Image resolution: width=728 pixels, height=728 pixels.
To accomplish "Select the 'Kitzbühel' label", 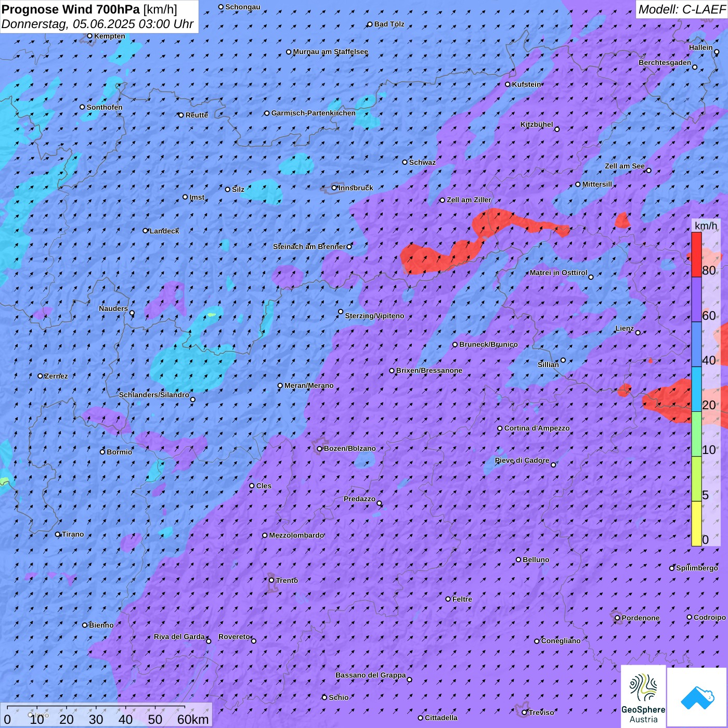I will [x=537, y=124].
